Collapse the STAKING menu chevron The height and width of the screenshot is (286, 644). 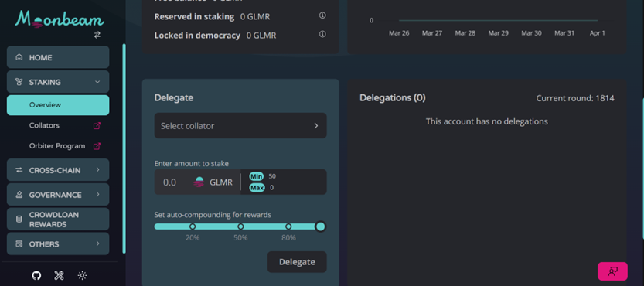(x=97, y=82)
